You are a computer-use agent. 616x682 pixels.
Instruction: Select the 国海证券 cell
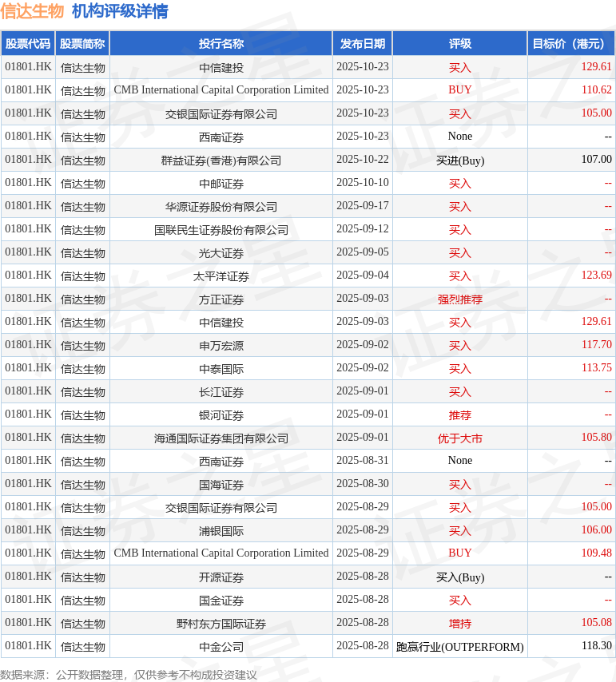pos(221,485)
